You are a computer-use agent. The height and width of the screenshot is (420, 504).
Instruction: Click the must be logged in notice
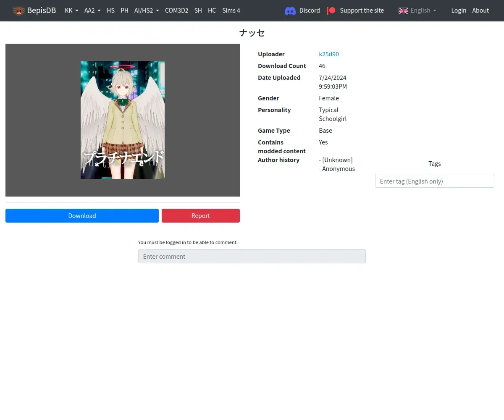tap(188, 242)
